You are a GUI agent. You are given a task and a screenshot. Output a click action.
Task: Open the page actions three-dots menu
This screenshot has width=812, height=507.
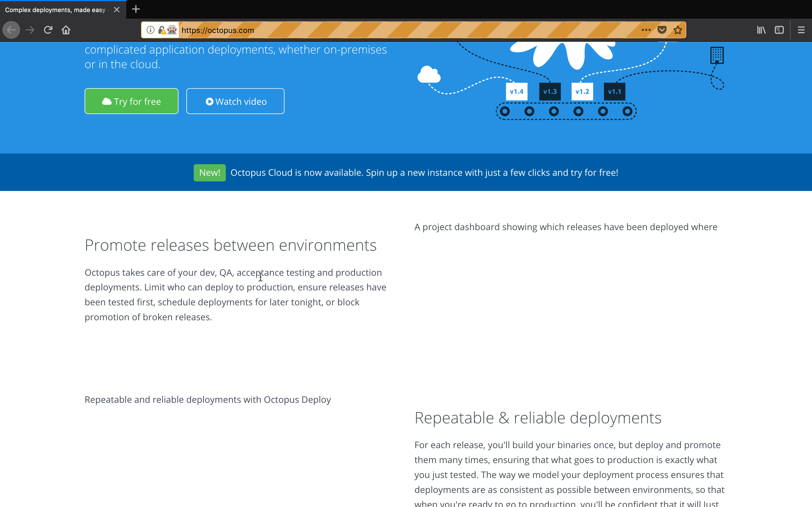click(x=646, y=30)
